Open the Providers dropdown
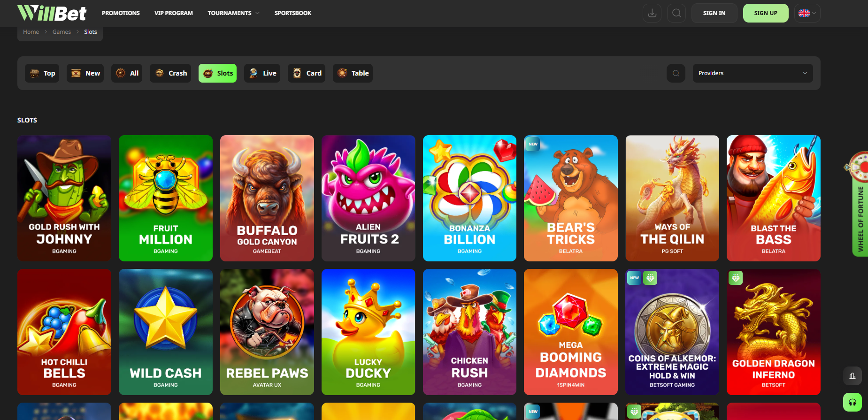This screenshot has height=420, width=868. 753,73
